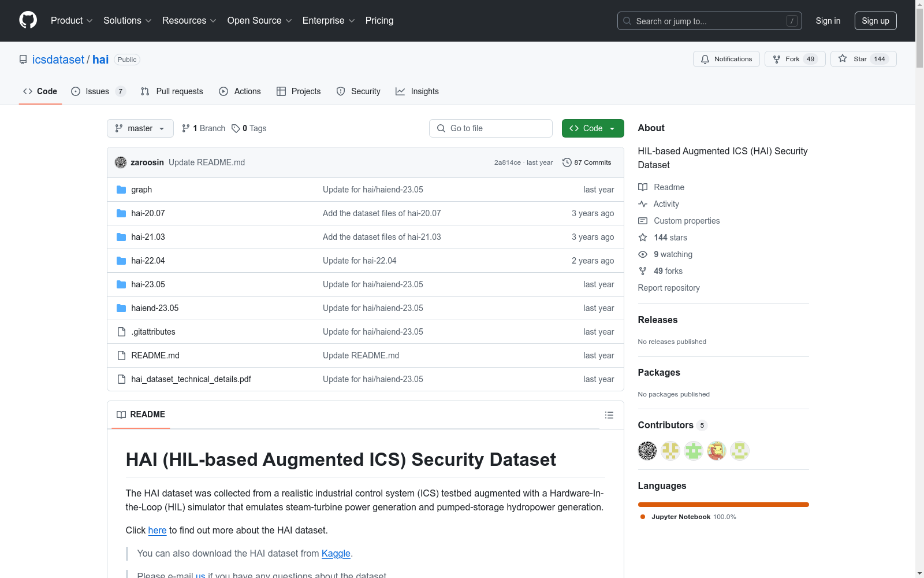Click the fork icon in Fork button
The image size is (924, 578).
point(777,59)
